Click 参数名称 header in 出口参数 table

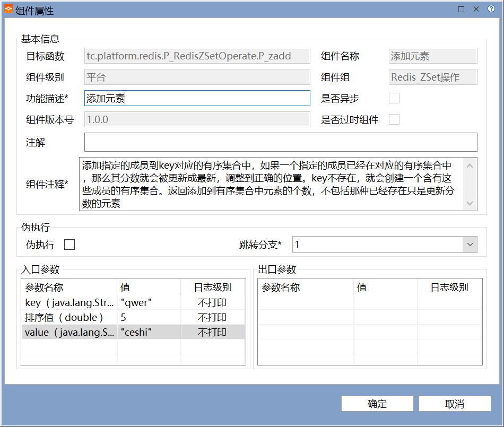tap(306, 287)
